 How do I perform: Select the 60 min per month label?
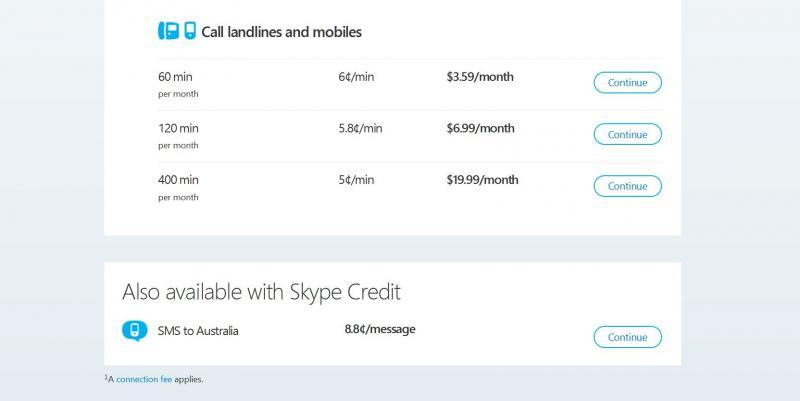click(178, 84)
